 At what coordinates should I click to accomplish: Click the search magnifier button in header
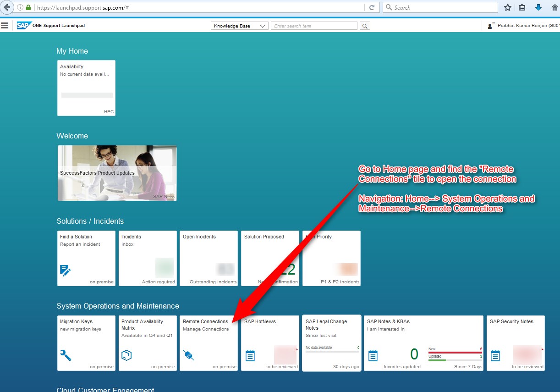365,26
